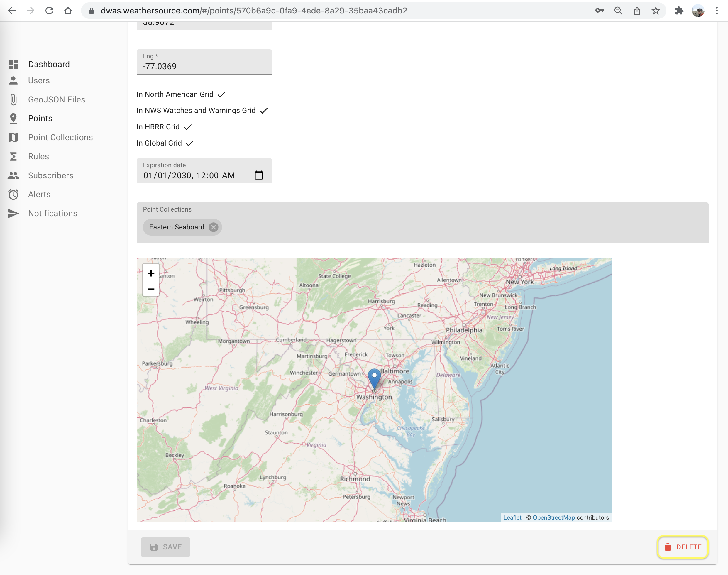
Task: Click the padlock site info icon
Action: point(91,11)
